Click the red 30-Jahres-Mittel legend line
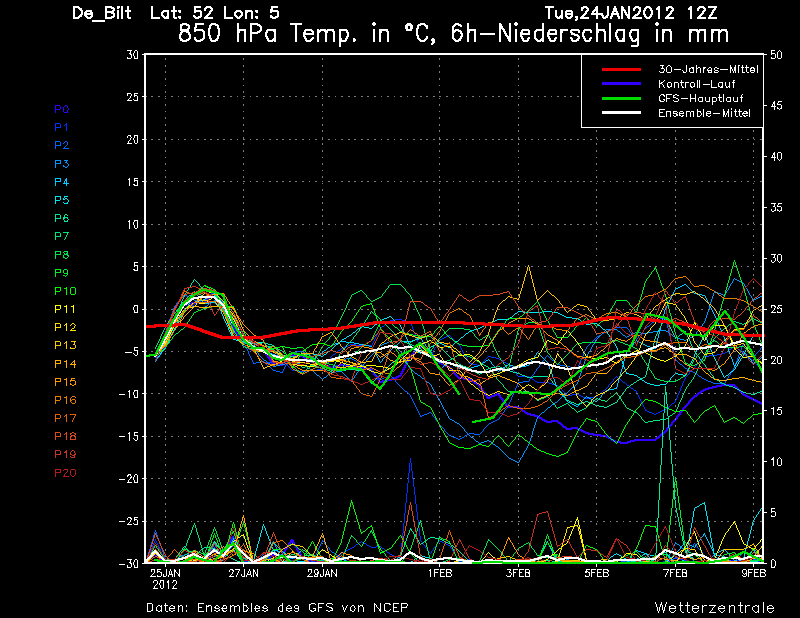The width and height of the screenshot is (800, 618). pos(621,69)
